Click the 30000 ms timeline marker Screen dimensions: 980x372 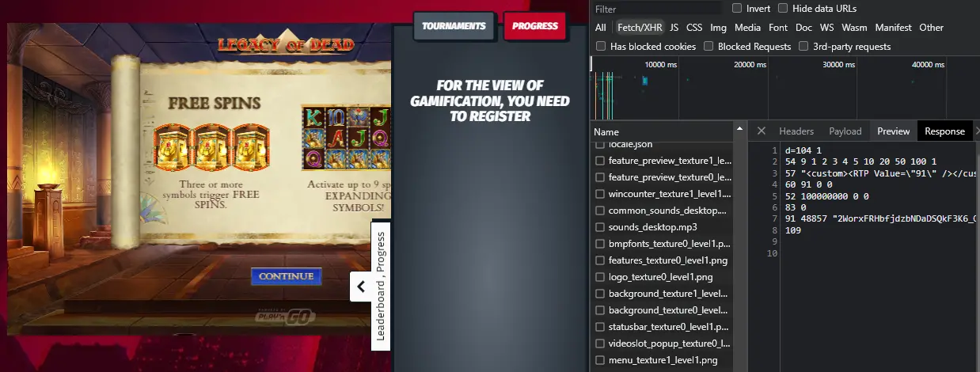click(839, 65)
